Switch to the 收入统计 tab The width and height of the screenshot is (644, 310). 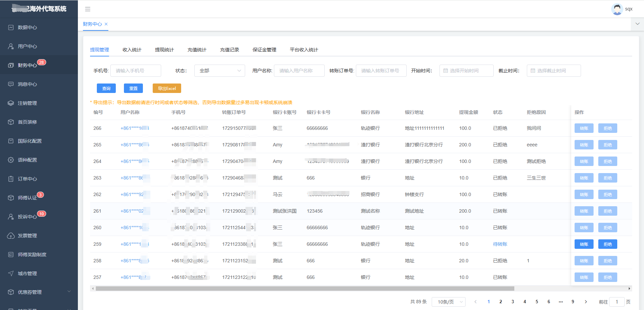[x=131, y=49]
